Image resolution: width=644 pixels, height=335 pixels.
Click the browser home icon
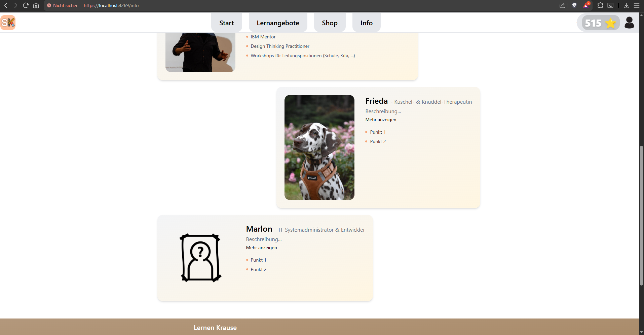(36, 5)
